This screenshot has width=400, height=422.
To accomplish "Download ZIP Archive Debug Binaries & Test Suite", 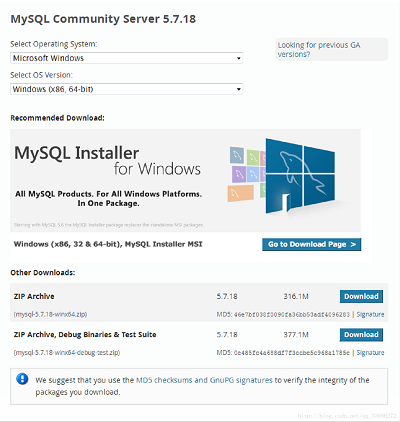I will (x=361, y=335).
